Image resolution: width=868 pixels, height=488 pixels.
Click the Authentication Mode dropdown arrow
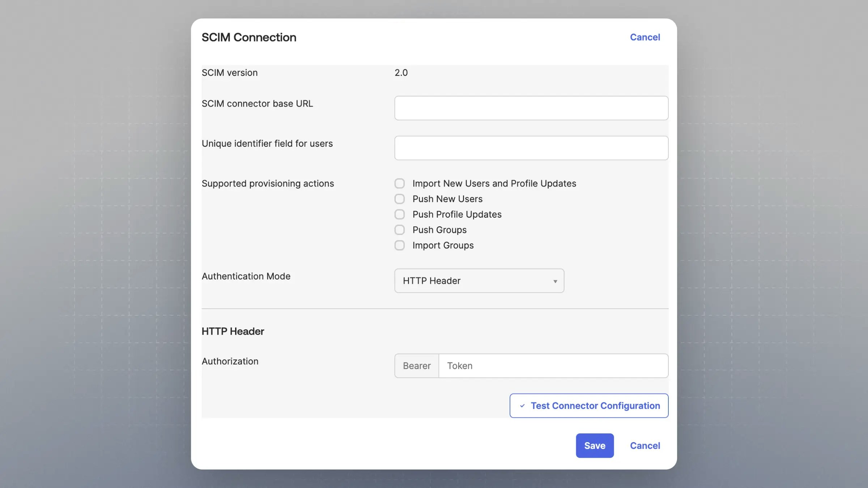555,281
